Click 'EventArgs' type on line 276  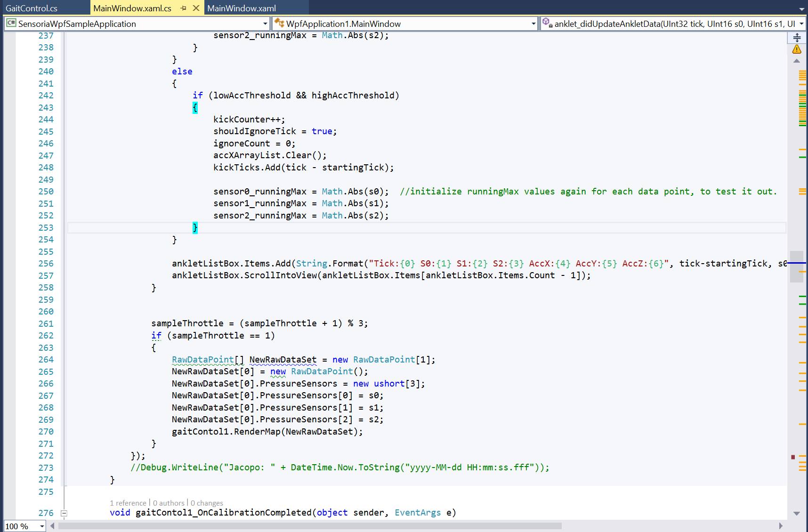(x=418, y=513)
